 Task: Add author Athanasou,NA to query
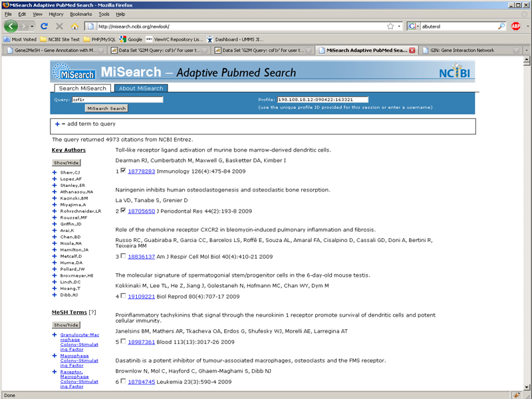coord(55,192)
